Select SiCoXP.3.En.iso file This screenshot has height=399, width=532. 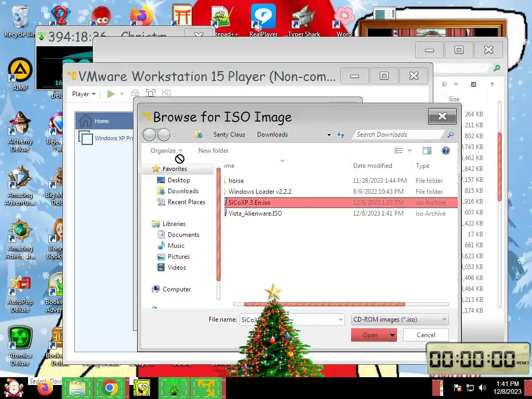(340, 203)
